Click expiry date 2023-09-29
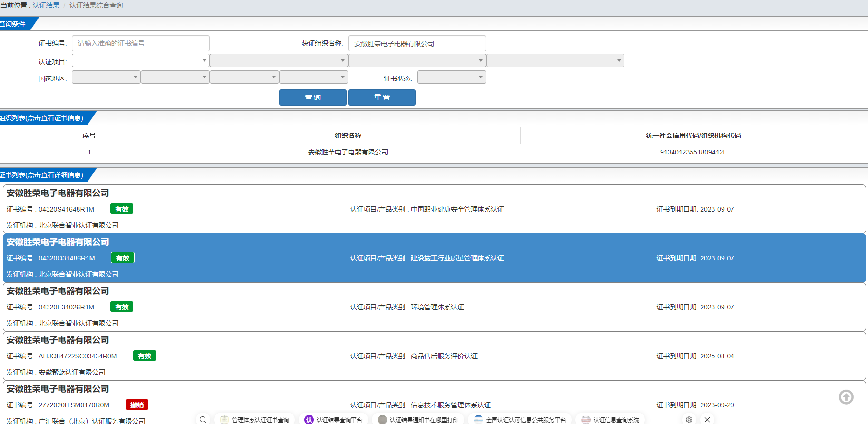Screen dimensions: 868x424 [x=717, y=405]
